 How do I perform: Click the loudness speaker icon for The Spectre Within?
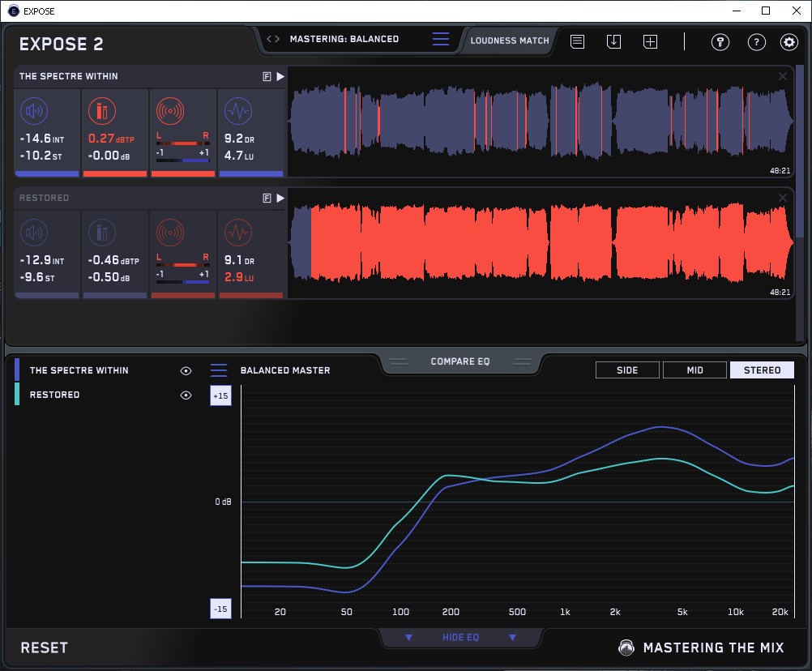pyautogui.click(x=34, y=111)
